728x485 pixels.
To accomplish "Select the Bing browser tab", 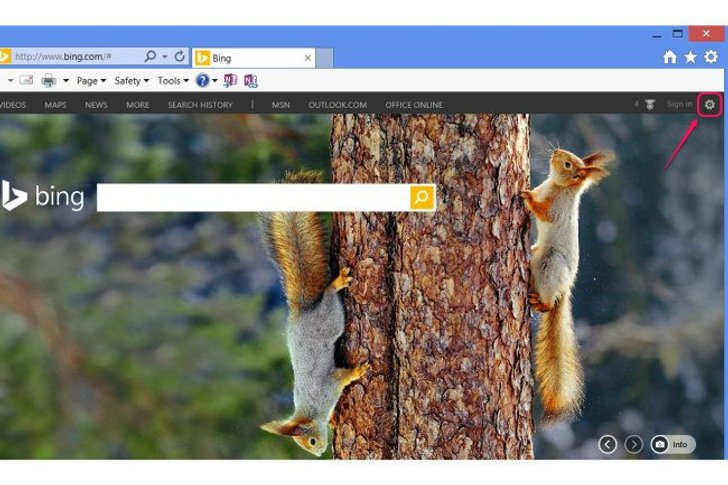I will click(x=254, y=58).
